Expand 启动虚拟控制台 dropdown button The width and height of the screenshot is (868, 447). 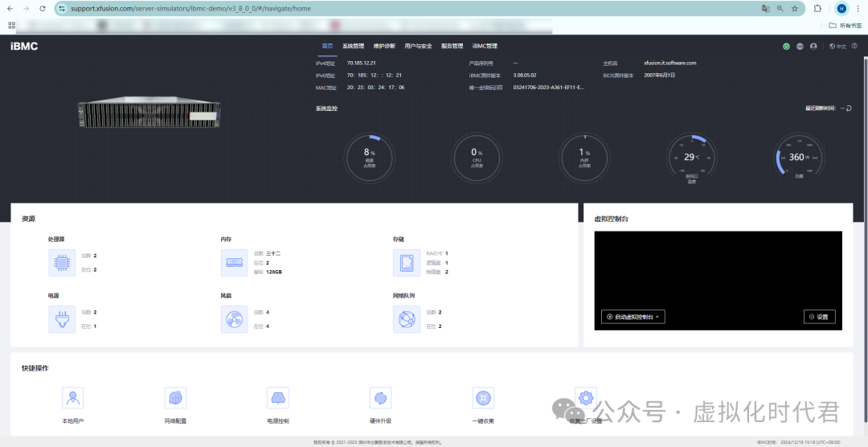[x=633, y=317]
